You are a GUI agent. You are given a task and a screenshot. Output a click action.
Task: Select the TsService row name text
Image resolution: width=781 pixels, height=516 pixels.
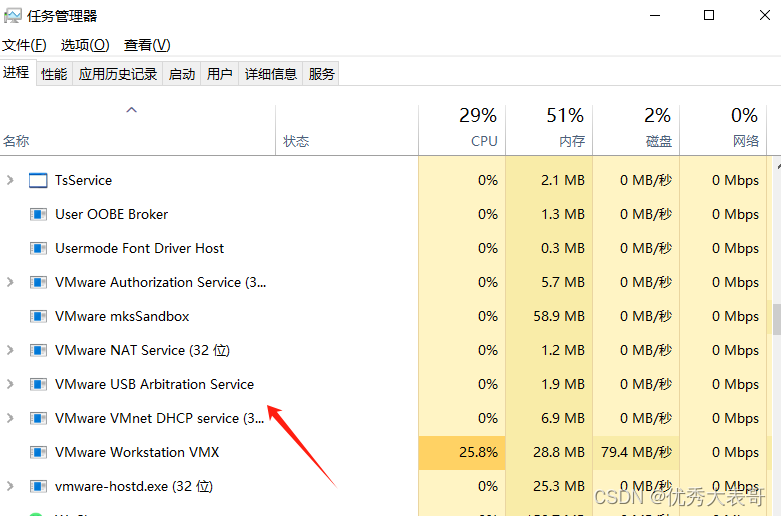click(83, 180)
